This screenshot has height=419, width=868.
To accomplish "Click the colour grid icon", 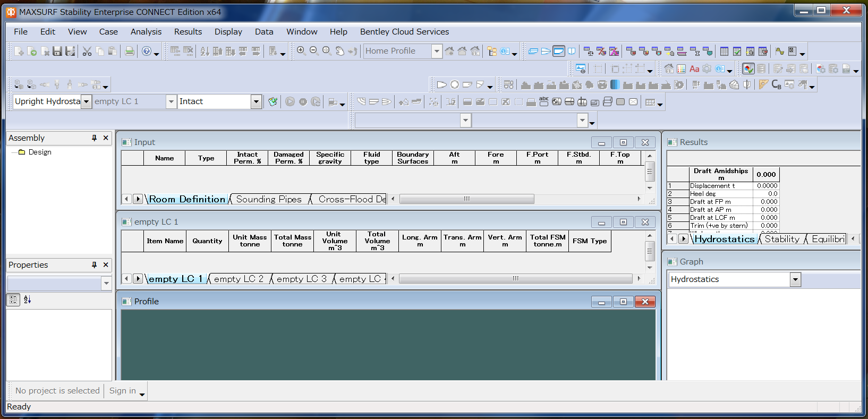I will pyautogui.click(x=682, y=69).
